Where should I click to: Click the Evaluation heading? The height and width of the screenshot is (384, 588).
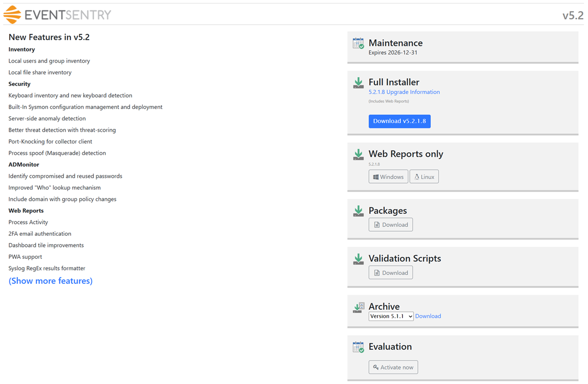(390, 347)
